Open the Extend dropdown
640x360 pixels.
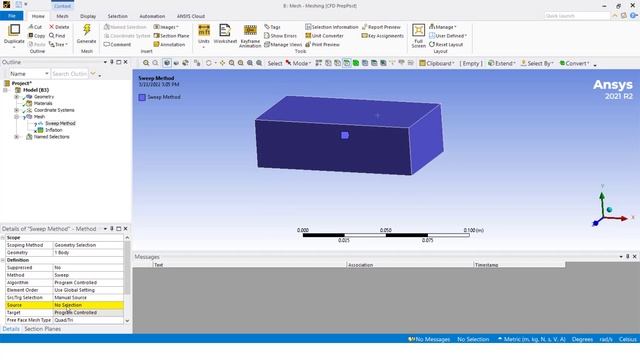502,63
